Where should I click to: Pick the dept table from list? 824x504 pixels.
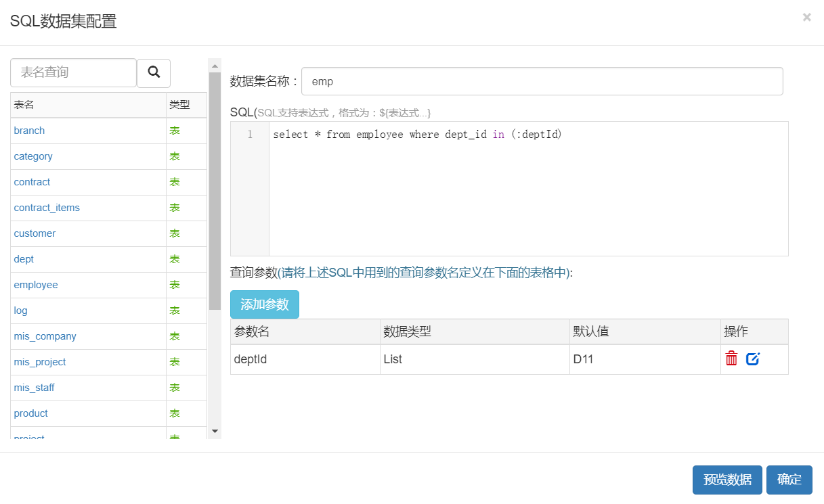tap(24, 259)
